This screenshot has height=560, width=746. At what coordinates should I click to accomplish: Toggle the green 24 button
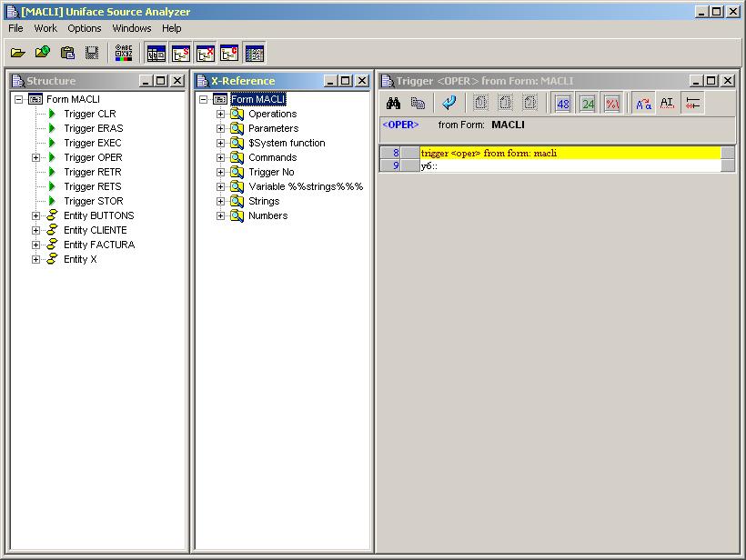[588, 104]
